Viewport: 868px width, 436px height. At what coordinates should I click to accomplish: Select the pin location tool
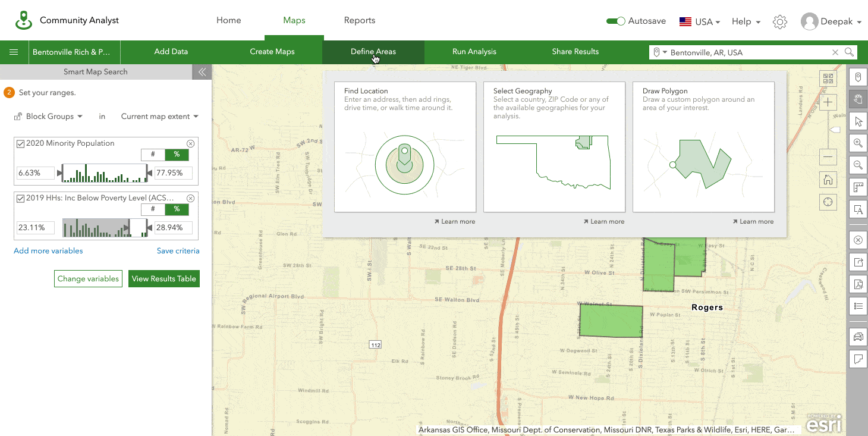point(858,77)
